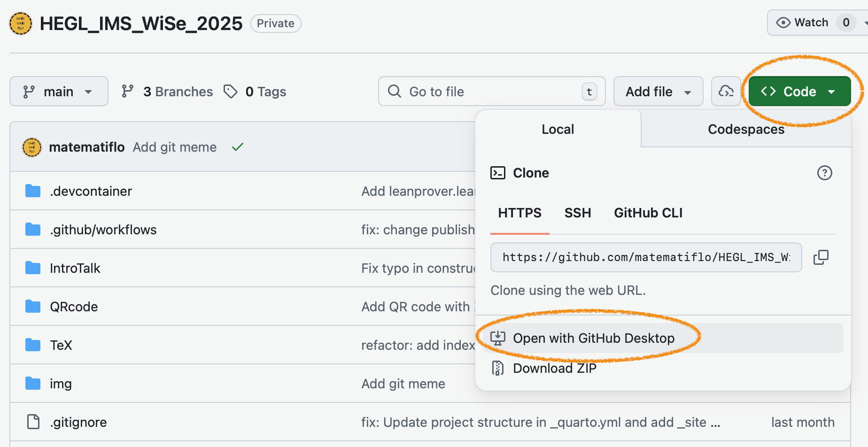The image size is (868, 447).
Task: Select the GitHub CLI clone tab
Action: coord(648,213)
